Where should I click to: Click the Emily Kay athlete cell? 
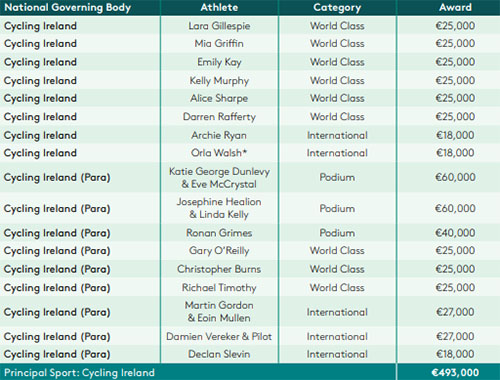tap(219, 62)
